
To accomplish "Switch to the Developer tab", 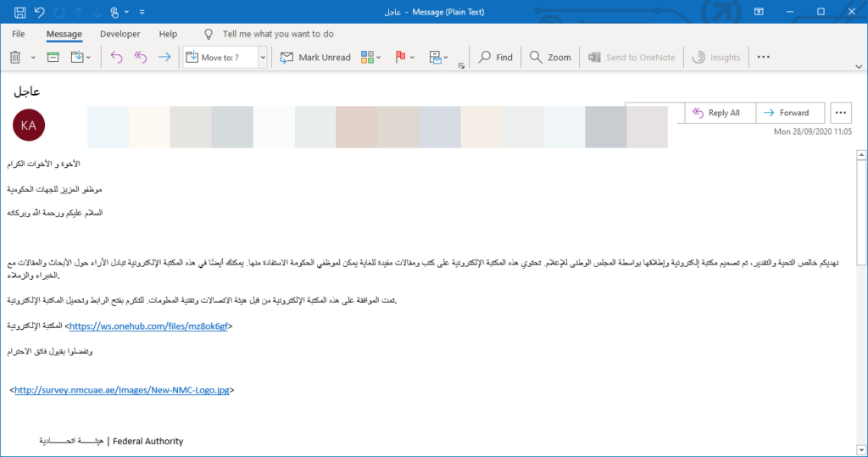I will 120,34.
